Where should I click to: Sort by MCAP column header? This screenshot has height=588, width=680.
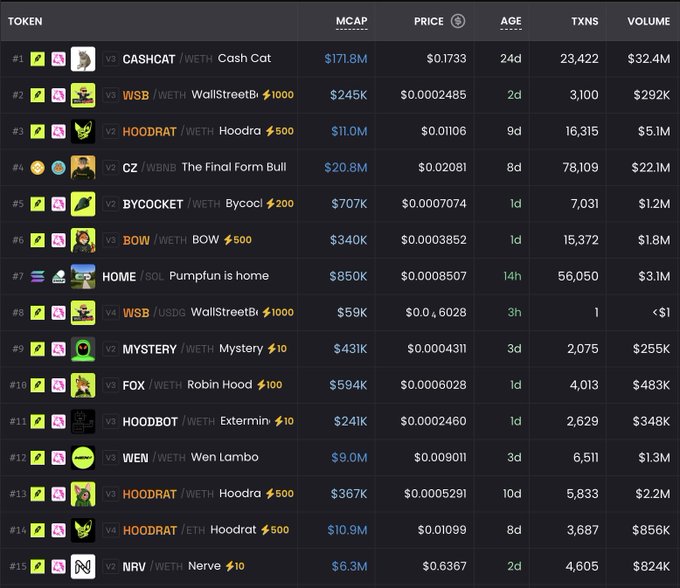pyautogui.click(x=351, y=21)
